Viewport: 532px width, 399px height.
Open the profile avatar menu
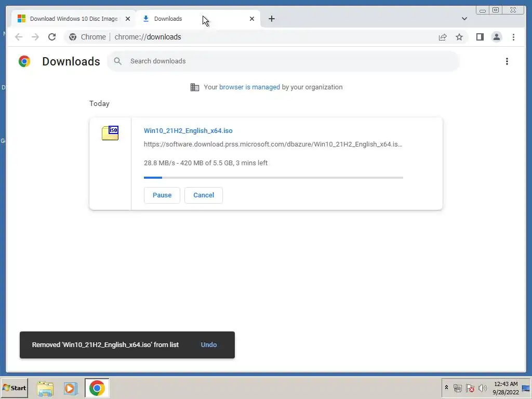point(496,37)
